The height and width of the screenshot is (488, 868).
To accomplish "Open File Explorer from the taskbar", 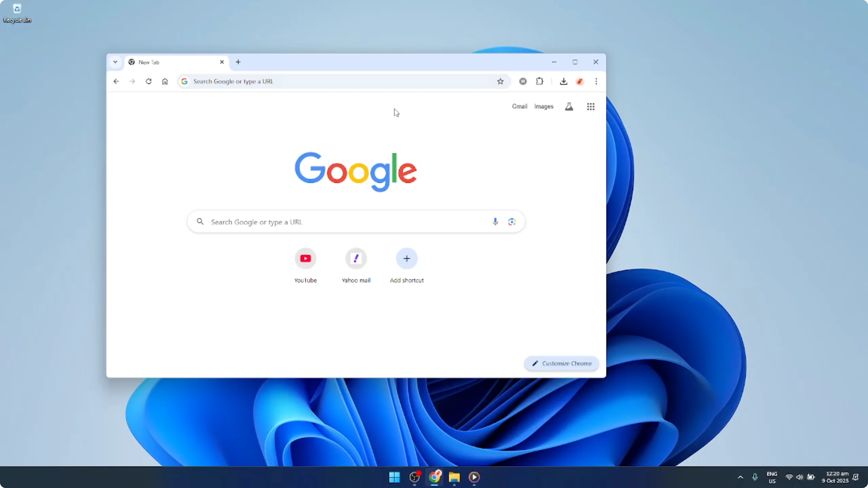I will coord(454,478).
